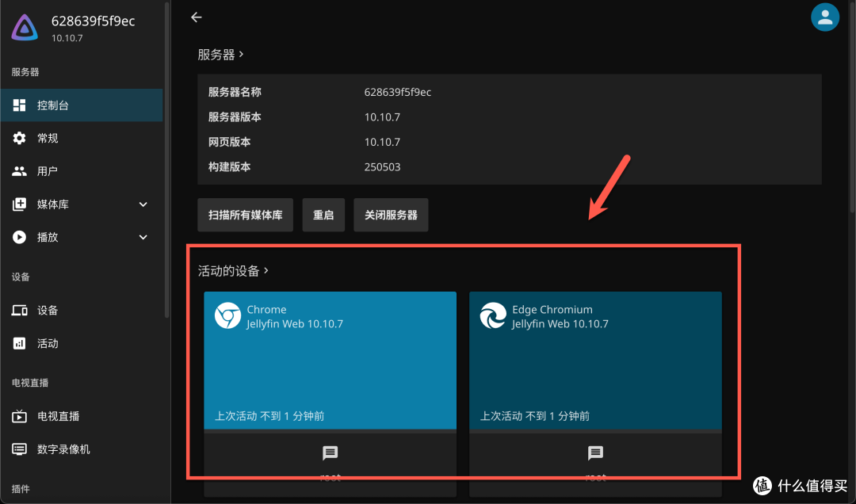Viewport: 856px width, 504px height.
Task: Click the 关闭服务器 shutdown button
Action: 391,215
